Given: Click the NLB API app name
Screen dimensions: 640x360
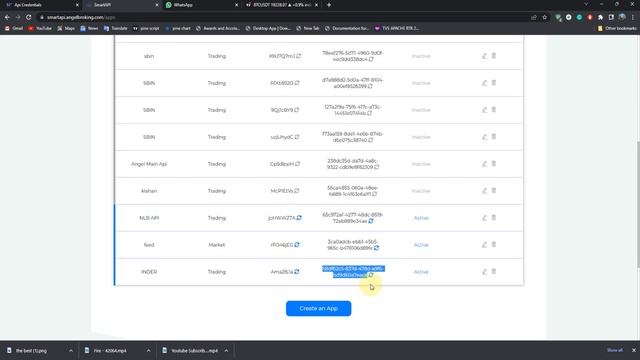Looking at the screenshot, I should [x=149, y=218].
